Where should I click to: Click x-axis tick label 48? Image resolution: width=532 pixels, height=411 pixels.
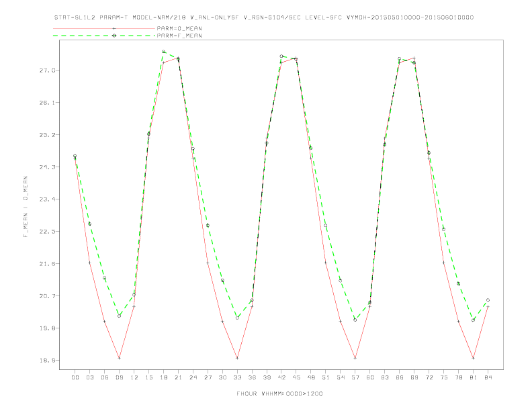(x=311, y=377)
